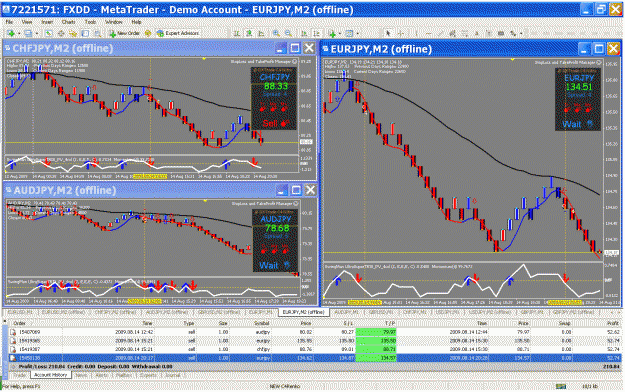Switch to the News terminal tab
The image size is (625, 392).
click(x=81, y=375)
